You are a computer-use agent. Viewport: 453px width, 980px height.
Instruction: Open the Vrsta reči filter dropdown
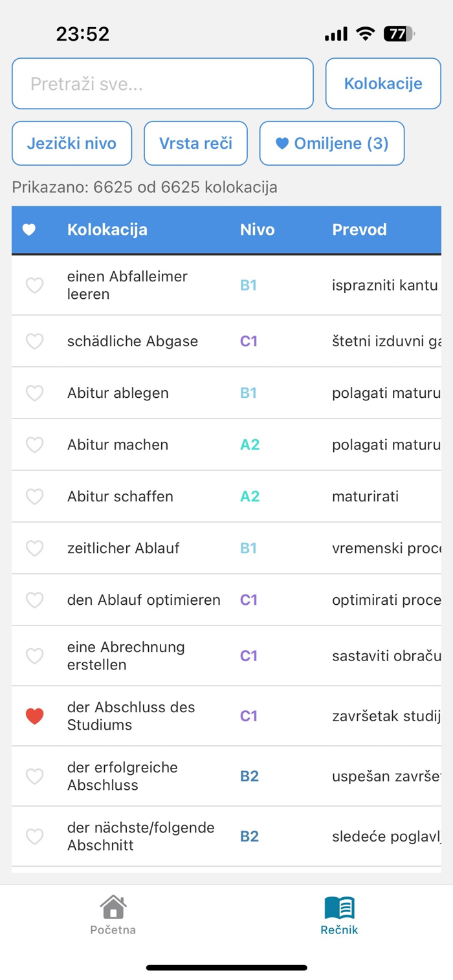pos(195,143)
